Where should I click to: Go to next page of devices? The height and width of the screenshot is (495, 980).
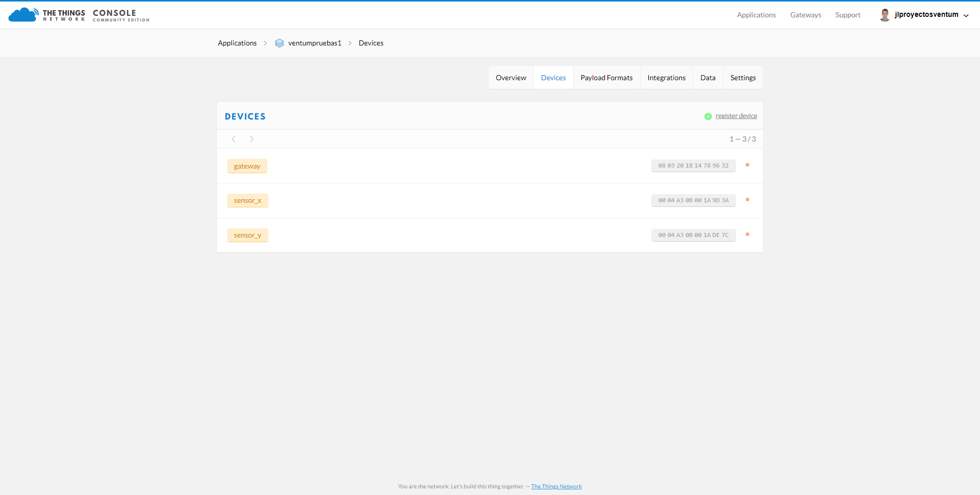tap(252, 139)
